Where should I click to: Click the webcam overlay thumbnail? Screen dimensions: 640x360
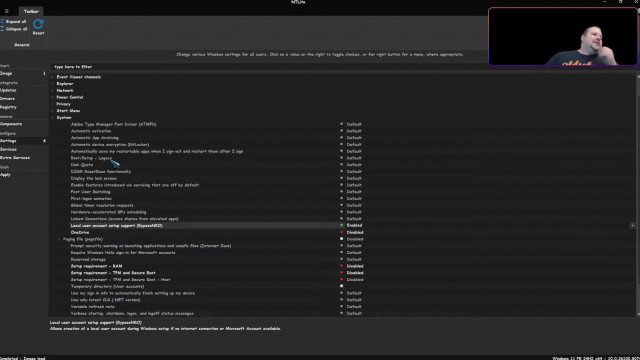[562, 36]
